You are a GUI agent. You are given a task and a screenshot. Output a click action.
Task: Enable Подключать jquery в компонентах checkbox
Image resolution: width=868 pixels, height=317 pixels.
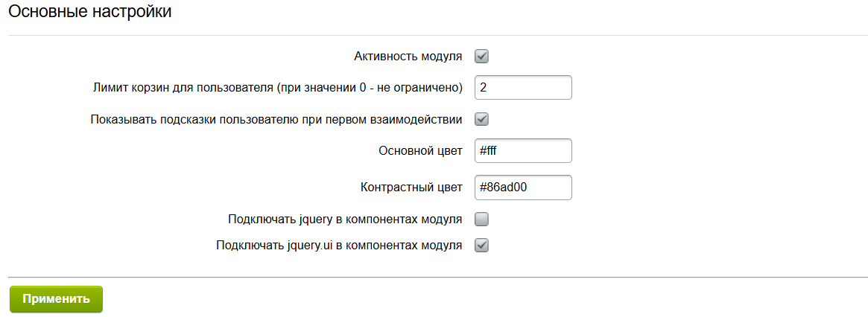(481, 219)
